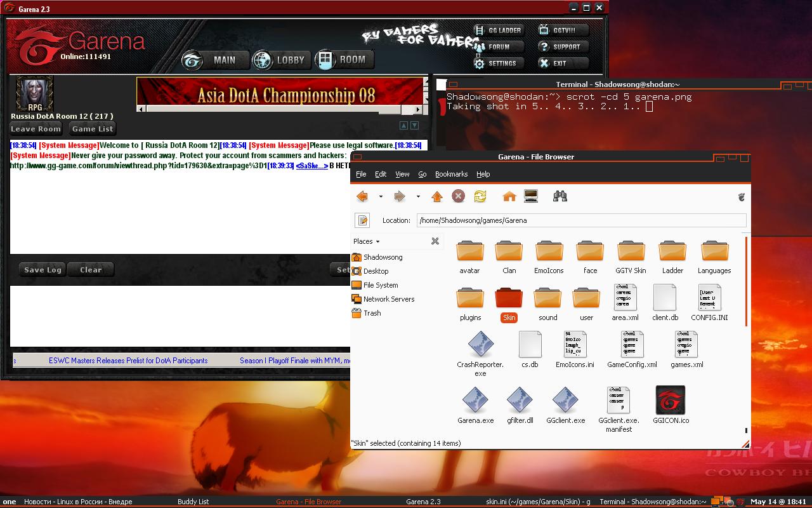812x508 pixels.
Task: Open Help menu in File Browser
Action: click(483, 174)
